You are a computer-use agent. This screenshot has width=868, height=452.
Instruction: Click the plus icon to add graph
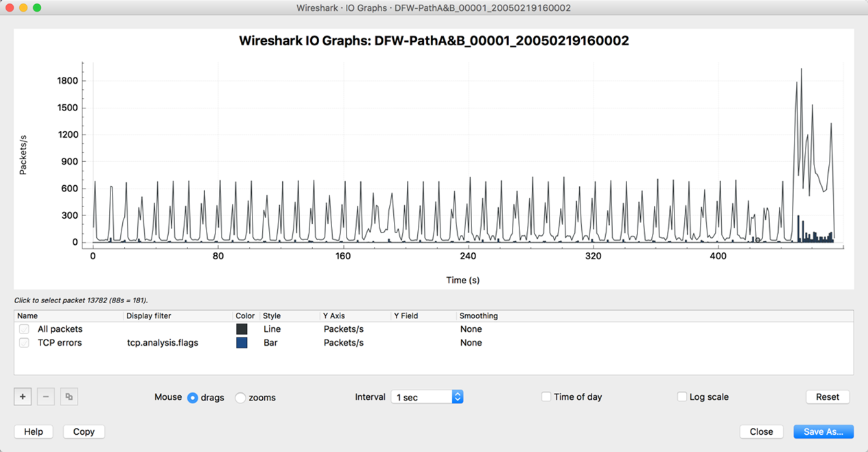tap(23, 396)
